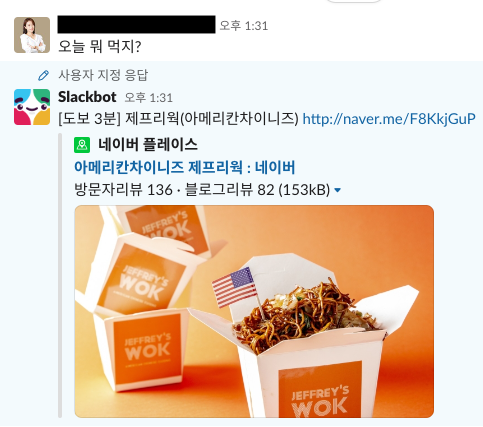
Task: Open the naver.me/F8KkjGuP link
Action: 389,119
